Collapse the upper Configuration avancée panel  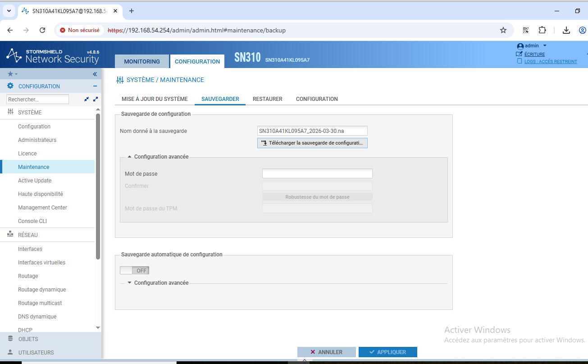[x=129, y=156]
